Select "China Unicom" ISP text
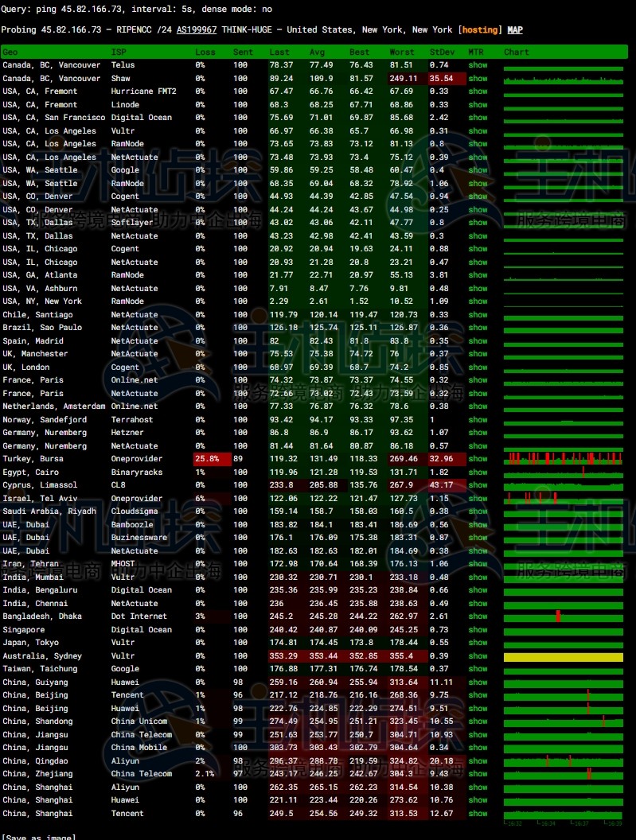 (x=139, y=721)
